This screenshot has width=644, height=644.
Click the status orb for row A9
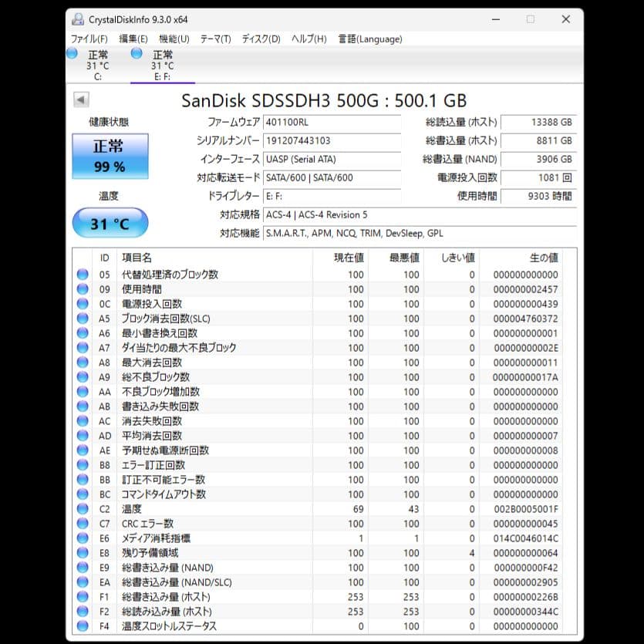point(83,377)
